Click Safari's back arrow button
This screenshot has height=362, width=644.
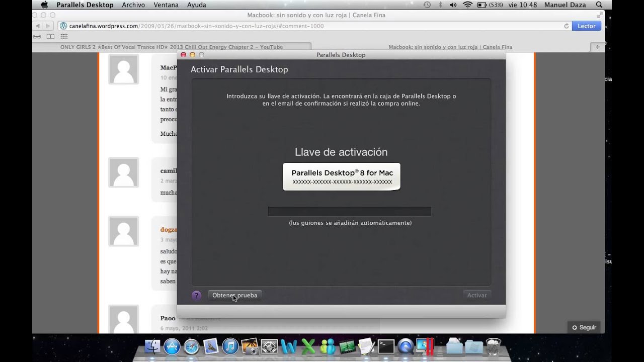pos(38,26)
